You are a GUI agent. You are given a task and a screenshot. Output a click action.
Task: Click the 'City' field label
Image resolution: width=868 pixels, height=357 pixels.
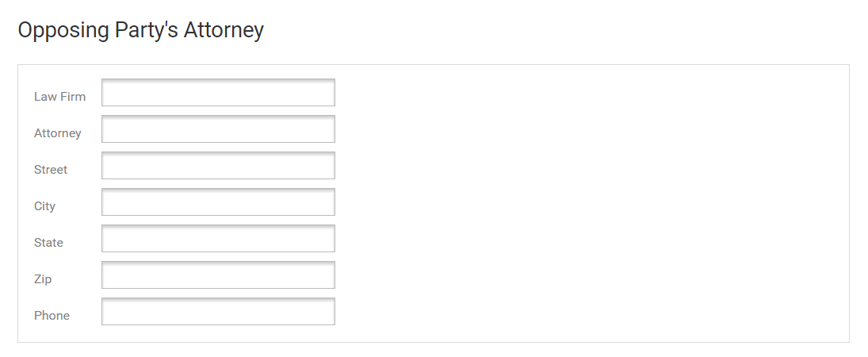(44, 206)
